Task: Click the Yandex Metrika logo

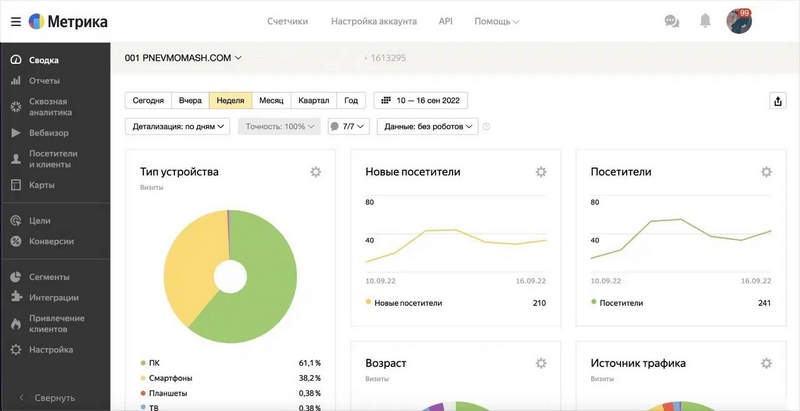Action: click(x=68, y=22)
